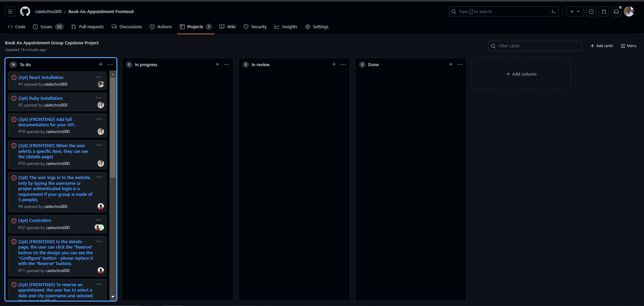View notifications via the bell icon
Viewport: 644px width, 306px height.
click(x=616, y=11)
